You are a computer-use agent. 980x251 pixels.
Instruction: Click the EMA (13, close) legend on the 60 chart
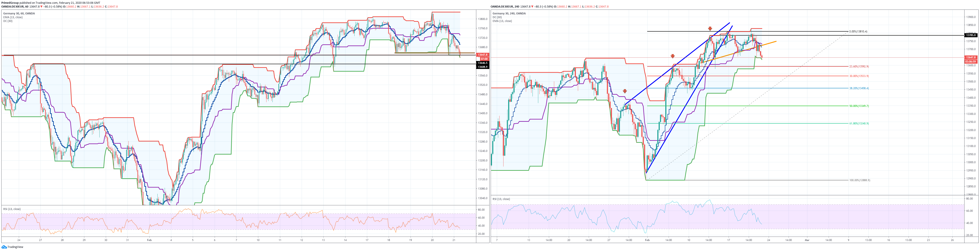pos(13,17)
